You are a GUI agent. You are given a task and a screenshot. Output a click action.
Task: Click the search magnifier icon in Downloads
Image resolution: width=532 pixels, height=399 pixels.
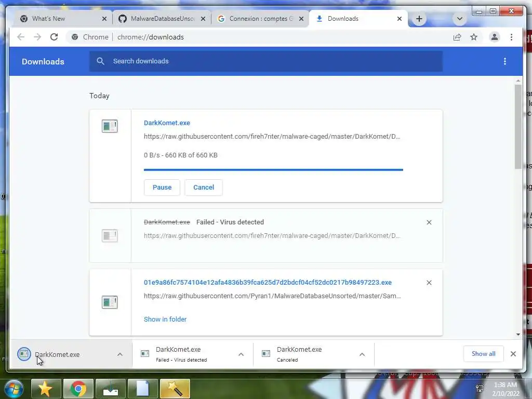pos(100,61)
